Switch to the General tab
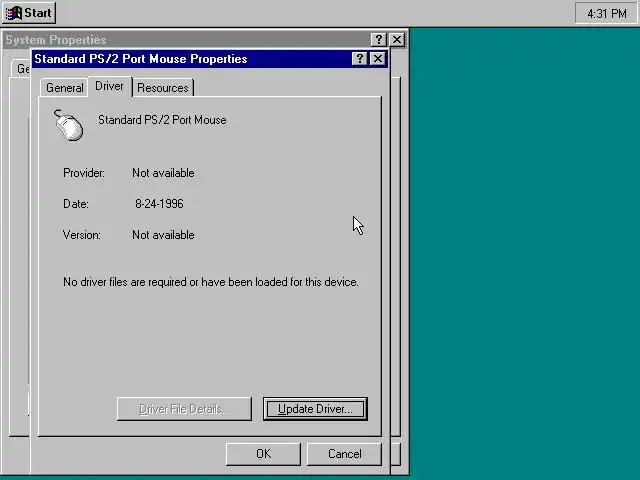This screenshot has height=480, width=640. click(64, 88)
